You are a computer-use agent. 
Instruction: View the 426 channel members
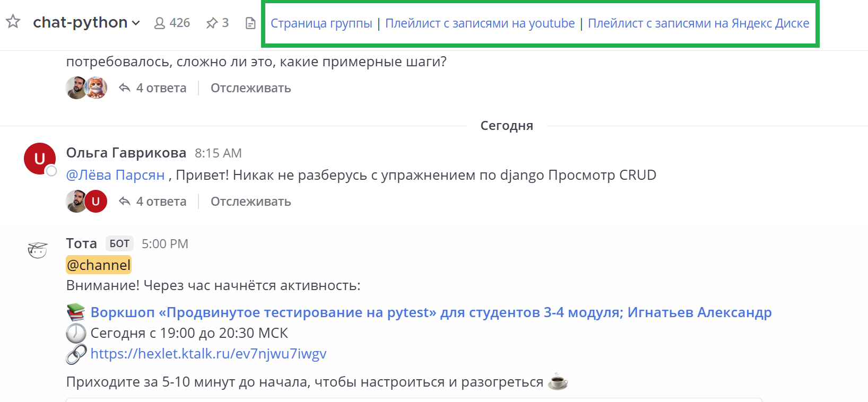pyautogui.click(x=172, y=23)
